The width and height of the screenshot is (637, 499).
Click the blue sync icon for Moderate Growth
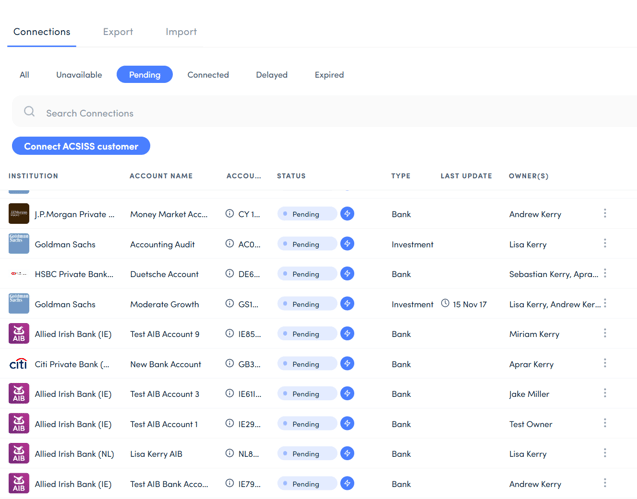coord(347,304)
